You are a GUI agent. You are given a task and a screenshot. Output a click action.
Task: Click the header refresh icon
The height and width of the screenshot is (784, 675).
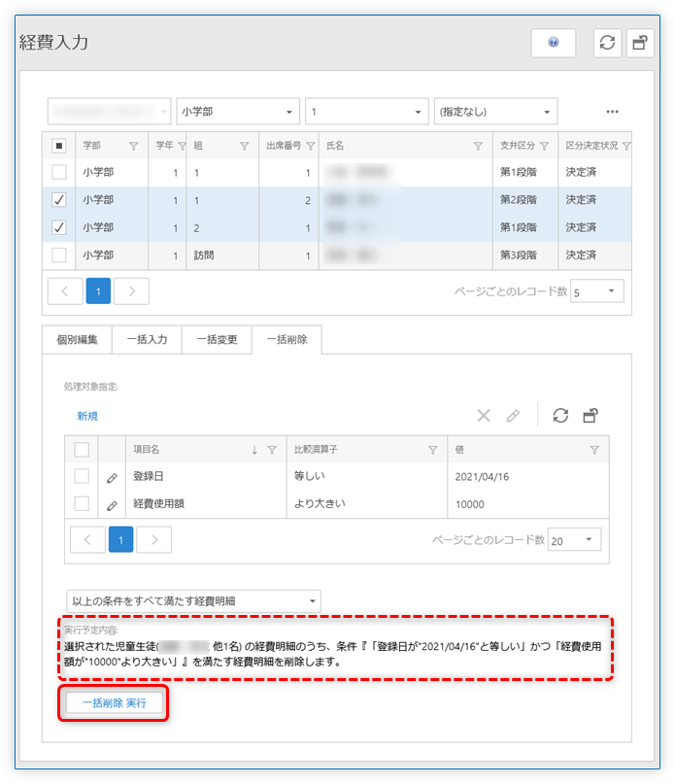pos(607,43)
